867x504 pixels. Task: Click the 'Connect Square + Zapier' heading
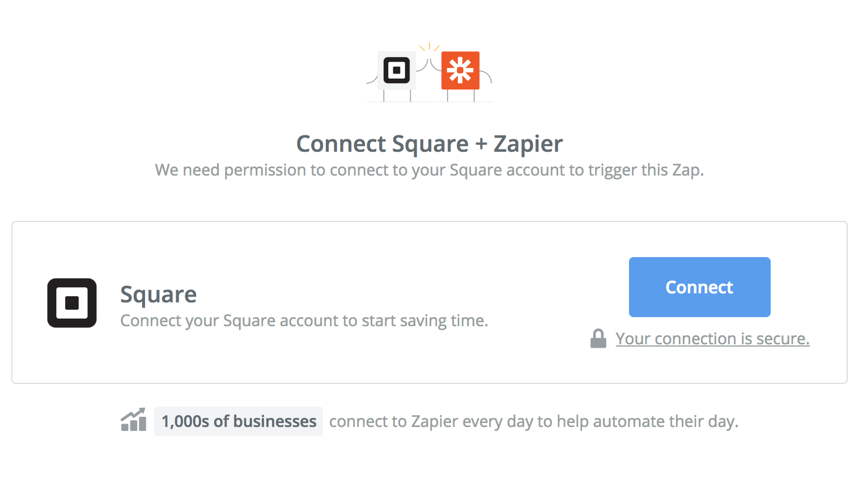pos(430,144)
